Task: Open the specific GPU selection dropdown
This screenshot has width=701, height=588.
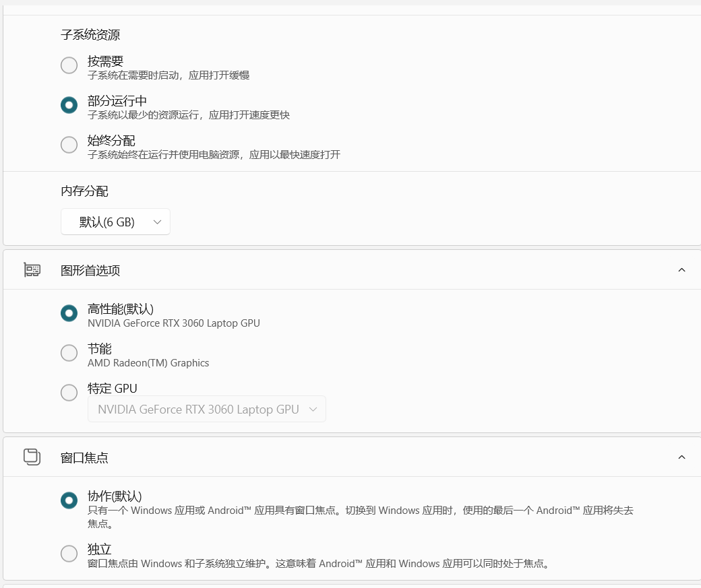Action: (x=206, y=409)
